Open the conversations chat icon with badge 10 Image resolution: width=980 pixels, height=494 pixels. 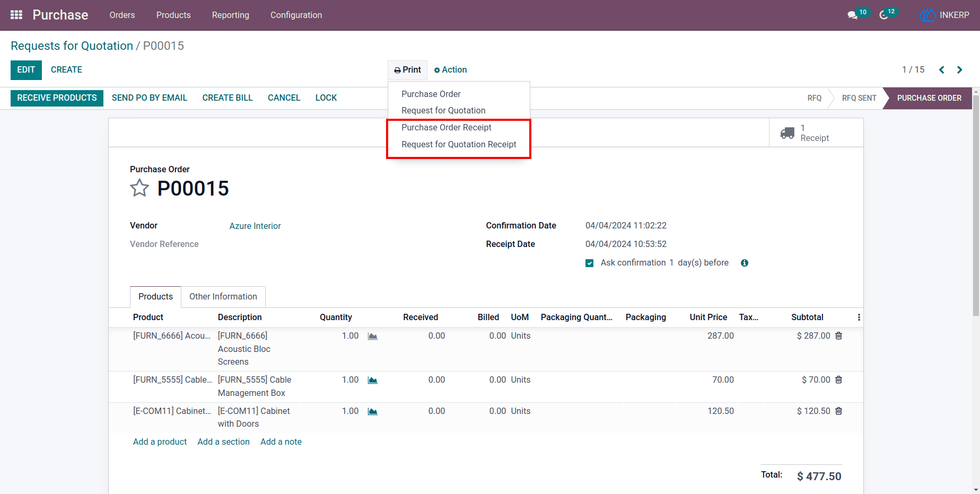click(853, 15)
